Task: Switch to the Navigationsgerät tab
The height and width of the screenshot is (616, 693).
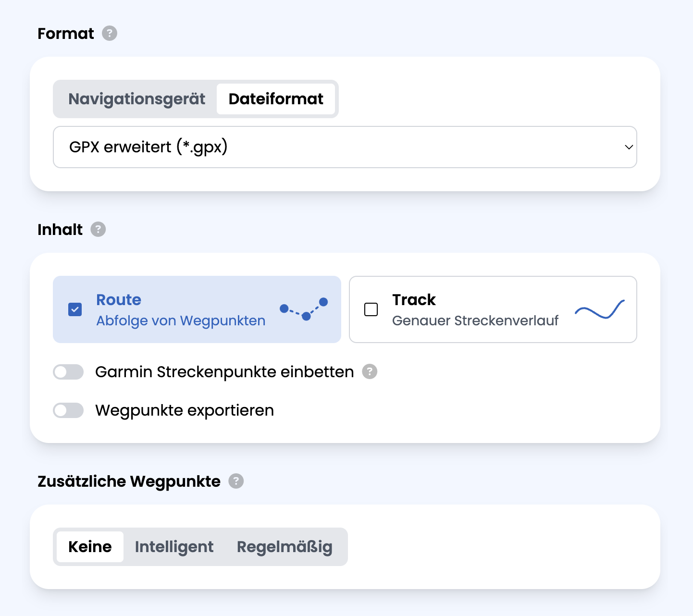Action: 136,99
